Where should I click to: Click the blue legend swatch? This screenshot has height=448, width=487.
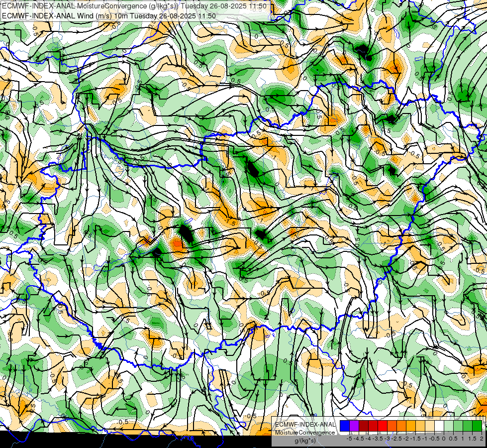coord(345,426)
